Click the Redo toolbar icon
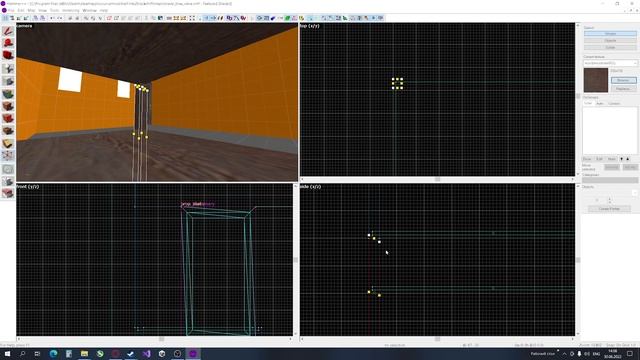 pos(60,18)
